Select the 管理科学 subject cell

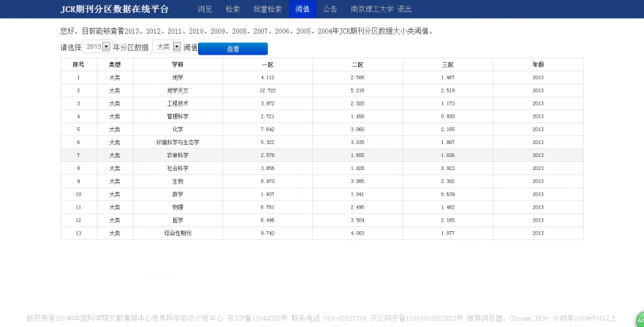[177, 116]
